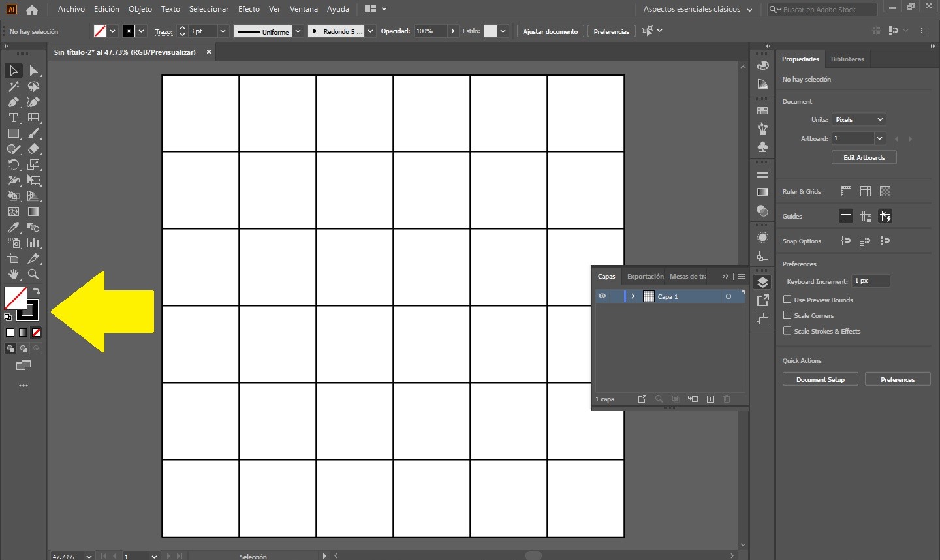Choose the Rectangle tool
Screen dimensions: 940x560
[x=13, y=133]
